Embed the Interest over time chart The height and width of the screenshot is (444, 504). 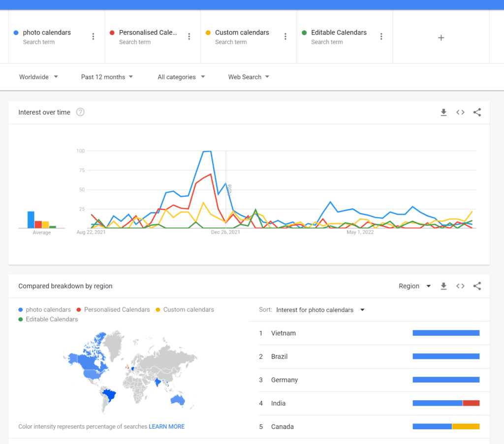click(460, 112)
